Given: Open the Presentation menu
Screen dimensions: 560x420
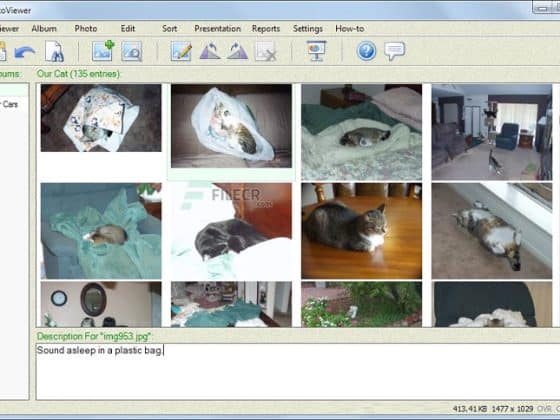Looking at the screenshot, I should pos(218,29).
